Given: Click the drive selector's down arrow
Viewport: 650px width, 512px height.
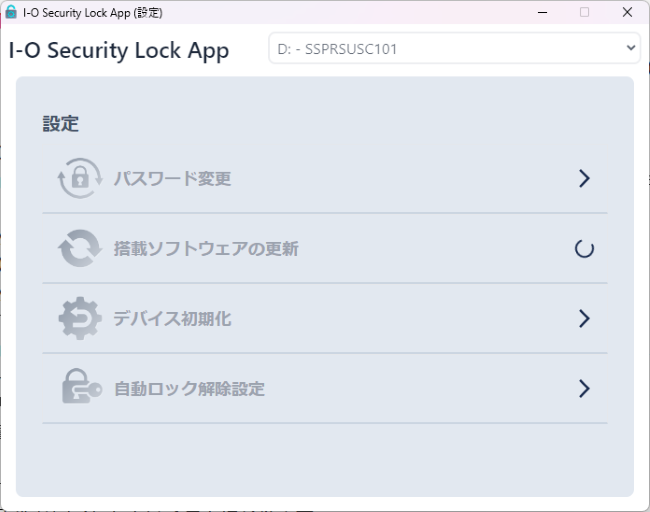Looking at the screenshot, I should (630, 47).
